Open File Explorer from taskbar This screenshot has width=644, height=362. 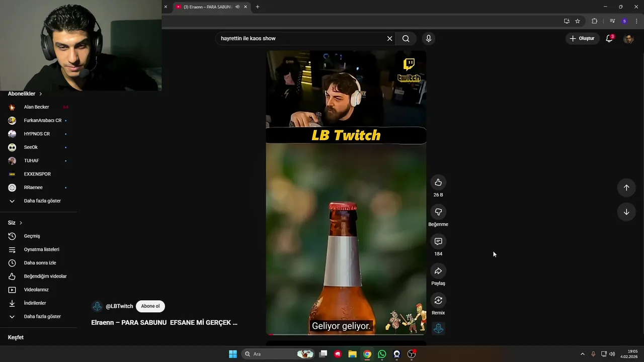point(353,354)
